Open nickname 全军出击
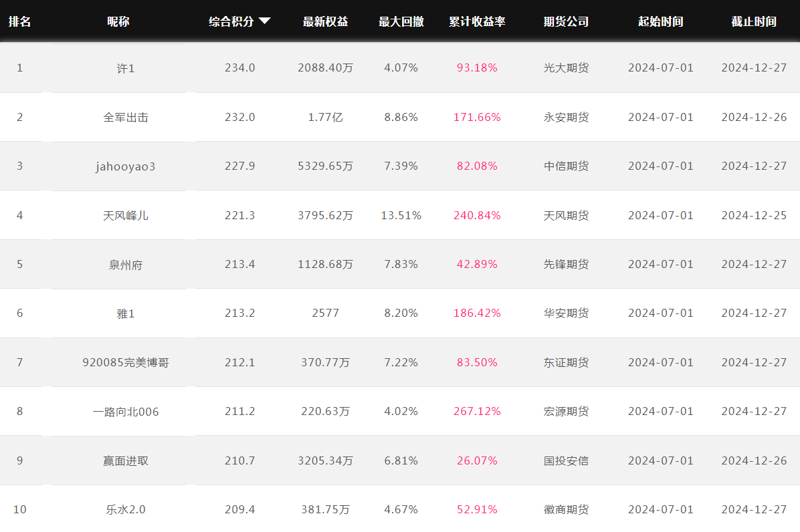The image size is (800, 532). pyautogui.click(x=126, y=117)
